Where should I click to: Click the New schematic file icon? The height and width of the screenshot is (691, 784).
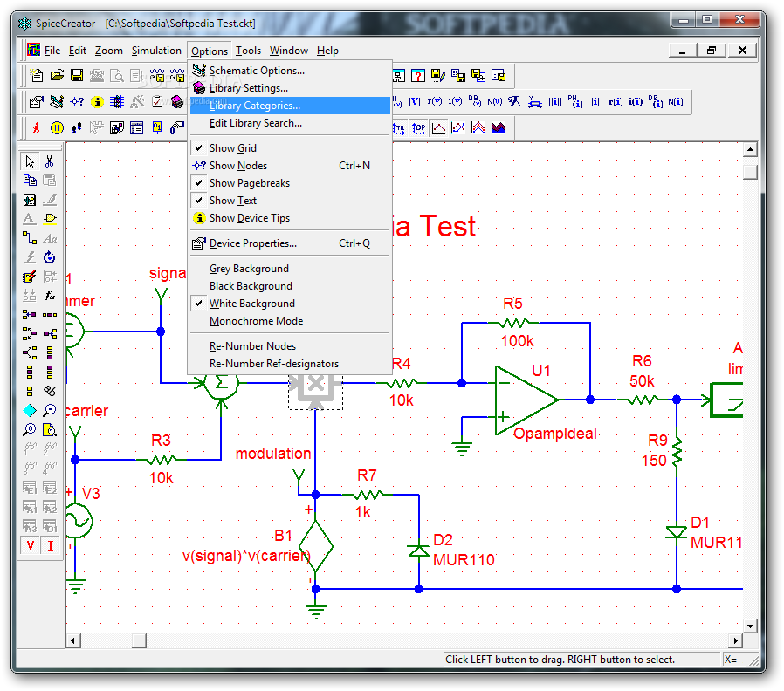(x=36, y=75)
